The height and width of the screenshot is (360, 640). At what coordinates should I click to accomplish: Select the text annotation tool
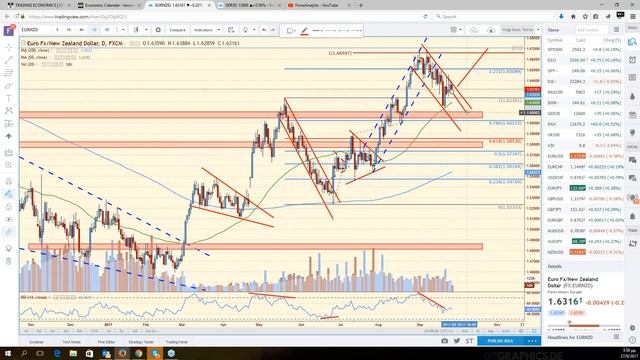(x=9, y=98)
